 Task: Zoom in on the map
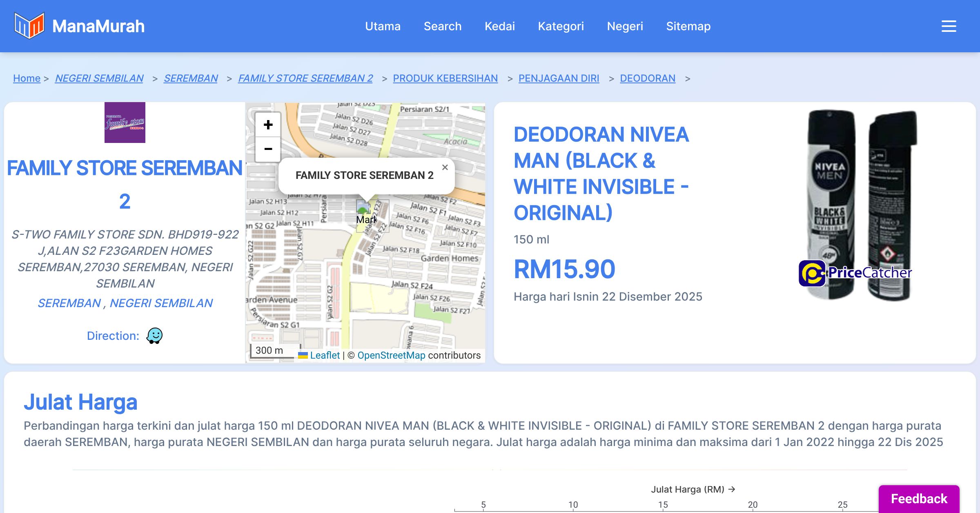pyautogui.click(x=268, y=125)
